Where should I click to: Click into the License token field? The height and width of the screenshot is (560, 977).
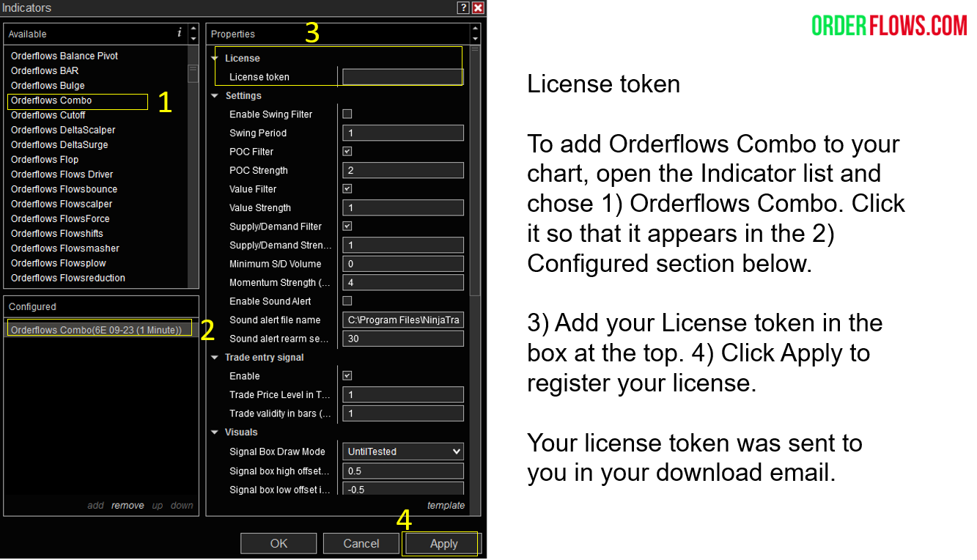point(402,77)
